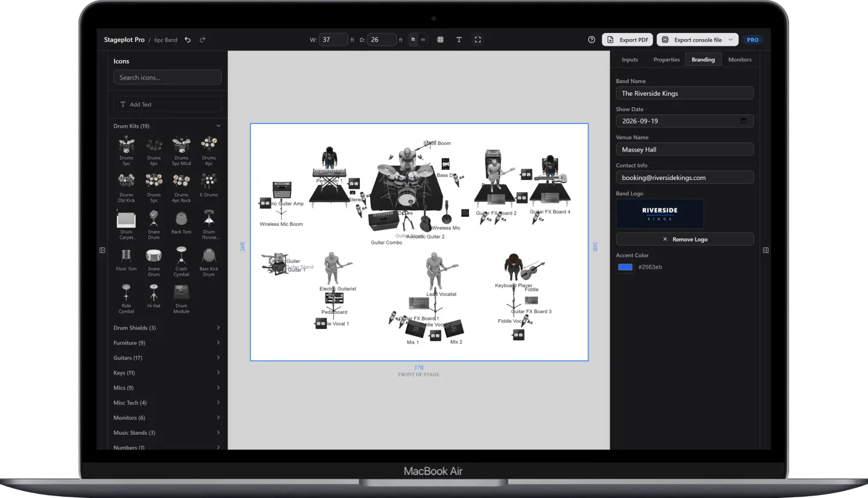
Task: Select the Drums 4pc Rock icon
Action: pyautogui.click(x=181, y=188)
